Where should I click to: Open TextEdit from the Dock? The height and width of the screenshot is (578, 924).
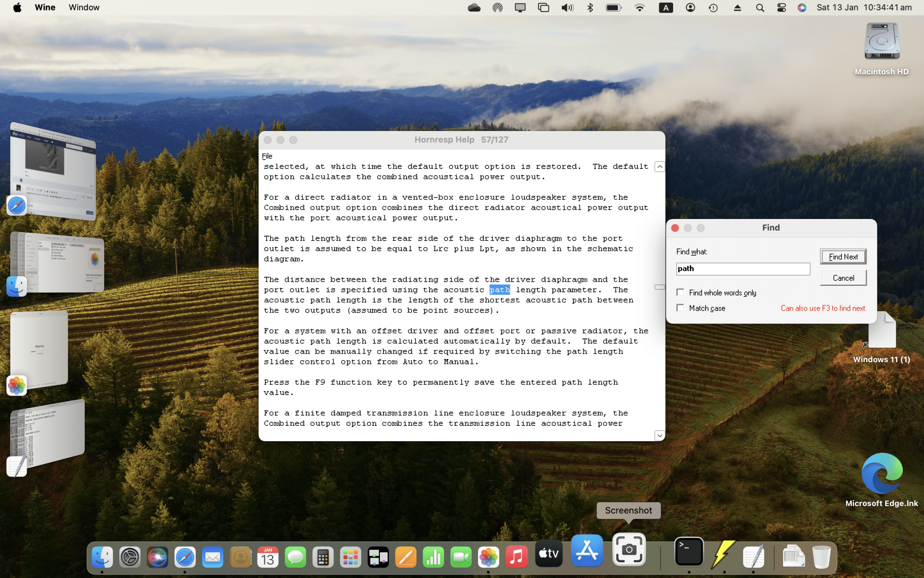coord(753,557)
